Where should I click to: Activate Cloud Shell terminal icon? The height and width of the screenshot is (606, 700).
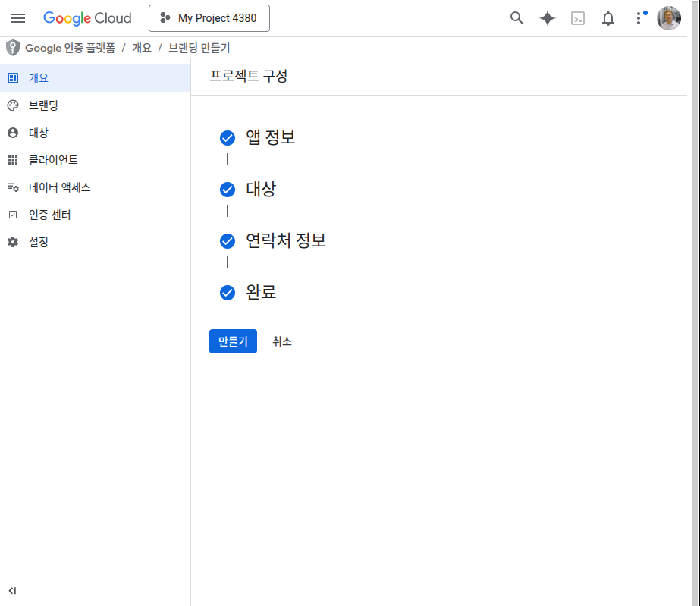[x=578, y=18]
